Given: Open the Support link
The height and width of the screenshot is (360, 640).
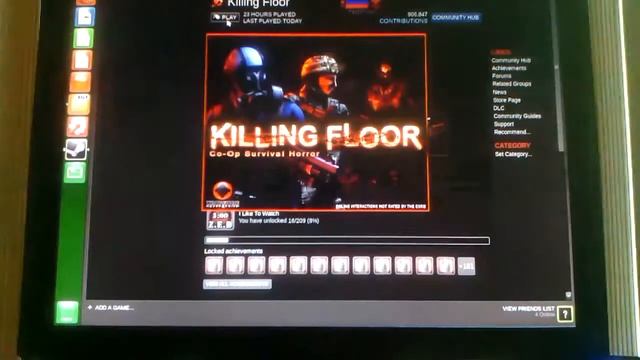Looking at the screenshot, I should coord(504,124).
